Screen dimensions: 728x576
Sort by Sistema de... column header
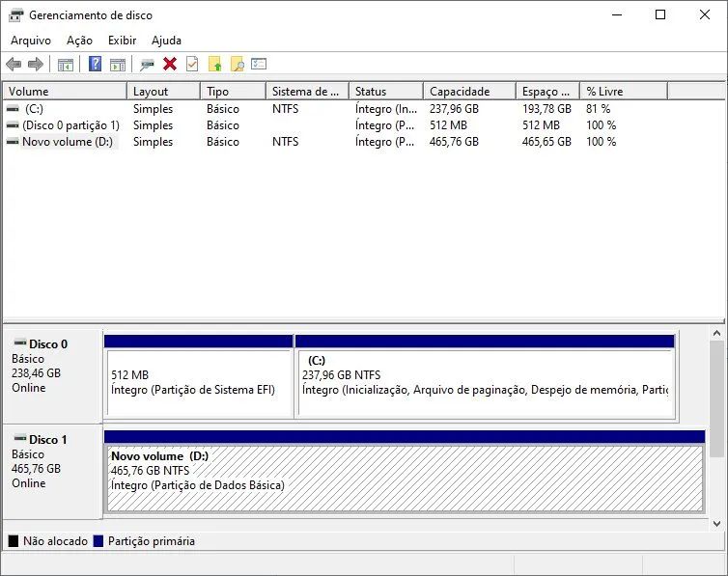(x=308, y=92)
